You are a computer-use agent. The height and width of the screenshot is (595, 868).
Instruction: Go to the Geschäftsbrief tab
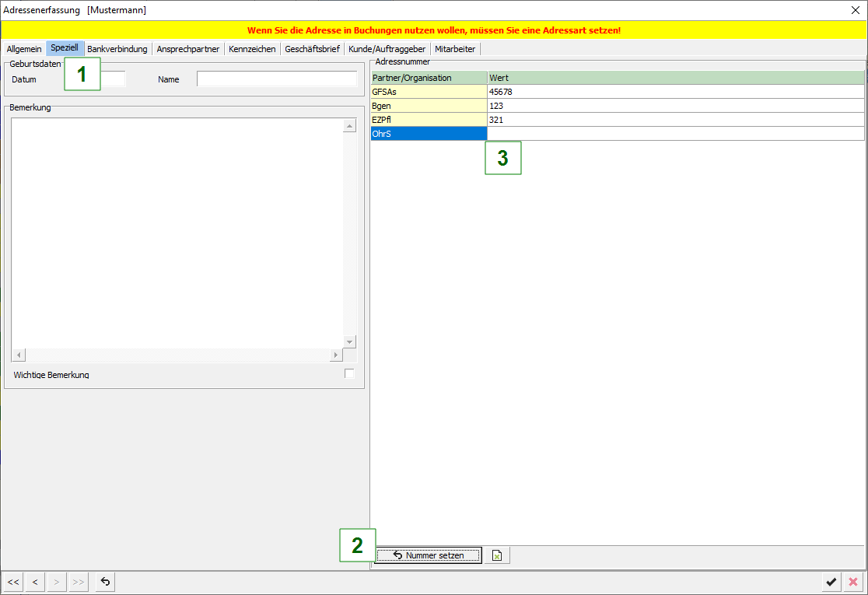tap(312, 49)
